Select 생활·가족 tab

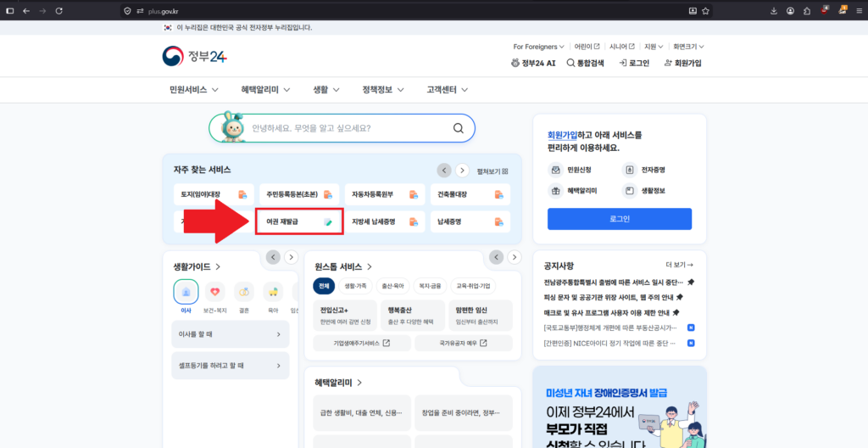click(x=355, y=286)
